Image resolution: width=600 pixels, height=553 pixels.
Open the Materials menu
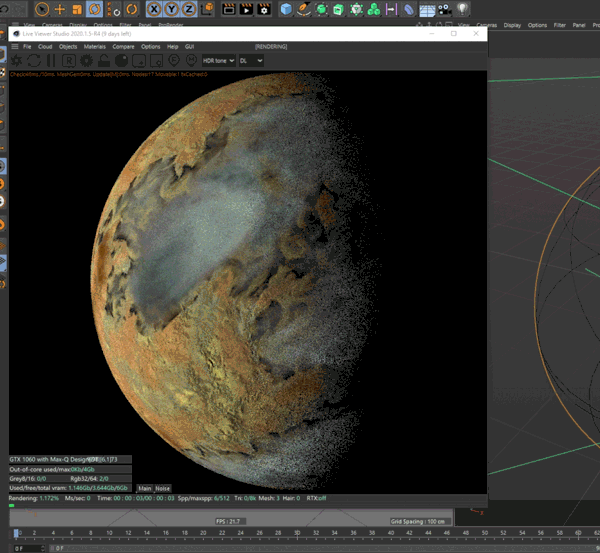tap(96, 46)
